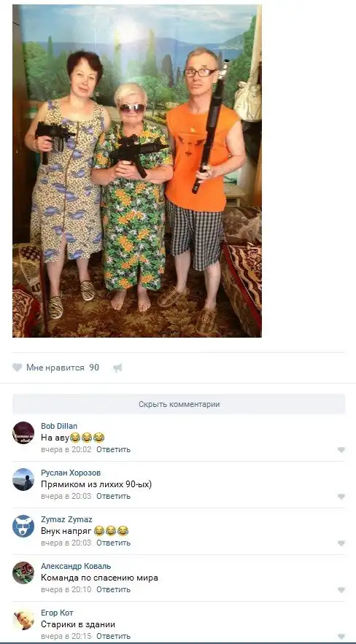Click Мне нравится label
356x644 pixels.
click(x=55, y=368)
